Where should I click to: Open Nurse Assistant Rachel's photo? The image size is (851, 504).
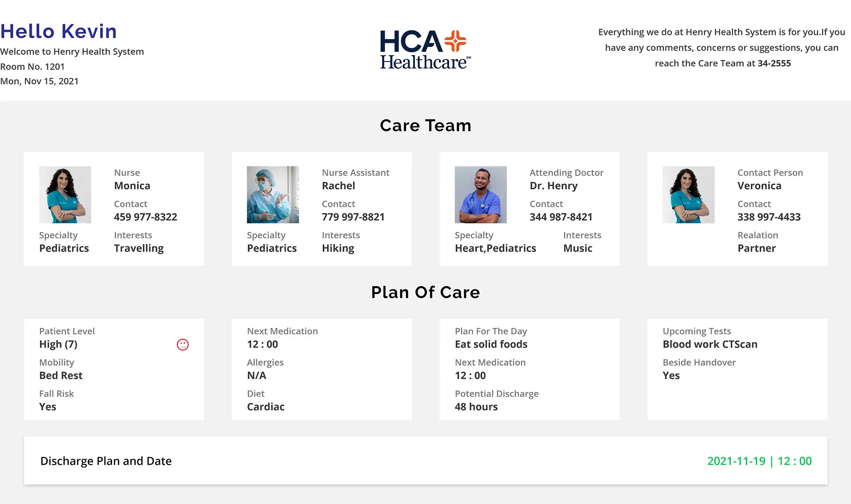(273, 194)
